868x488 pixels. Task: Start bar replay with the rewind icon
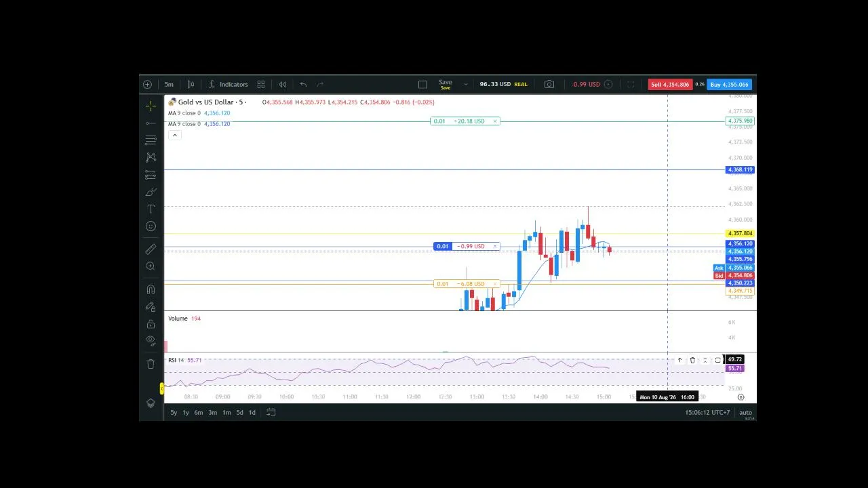pos(282,85)
